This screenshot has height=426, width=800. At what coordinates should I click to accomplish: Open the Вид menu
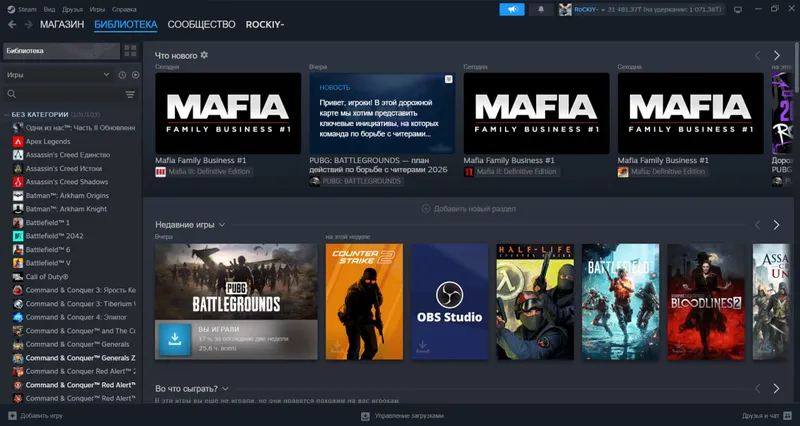tap(49, 9)
